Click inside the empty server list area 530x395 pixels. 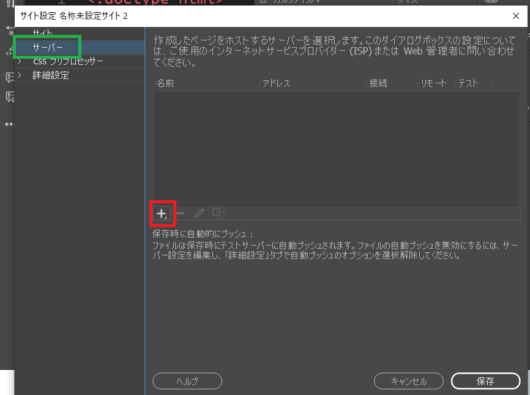pyautogui.click(x=336, y=149)
